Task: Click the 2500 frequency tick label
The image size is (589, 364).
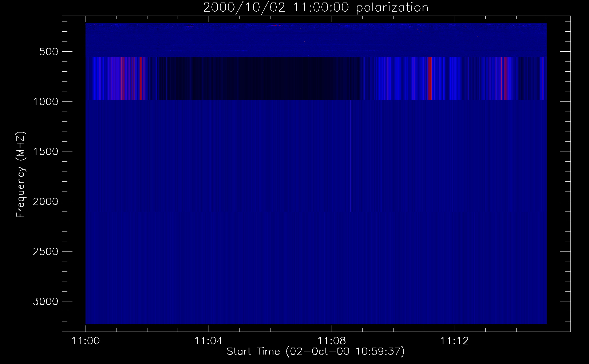Action: 46,252
